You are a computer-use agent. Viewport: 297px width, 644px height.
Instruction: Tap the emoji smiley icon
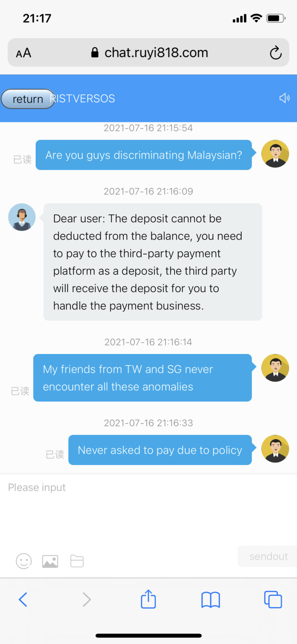tap(24, 561)
